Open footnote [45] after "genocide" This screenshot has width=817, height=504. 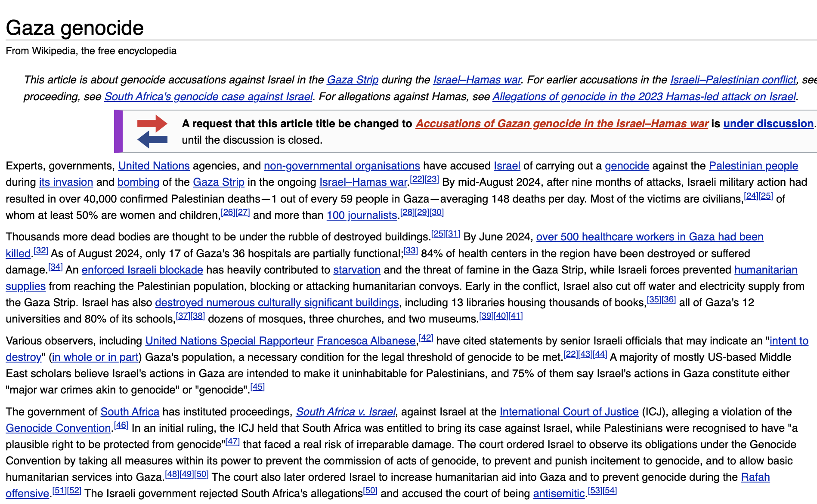pos(257,387)
